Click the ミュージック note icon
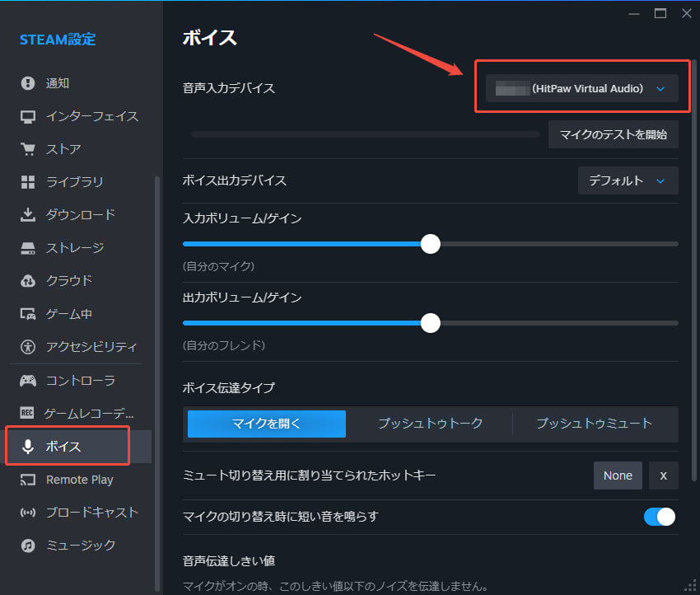The image size is (700, 595). tap(28, 546)
